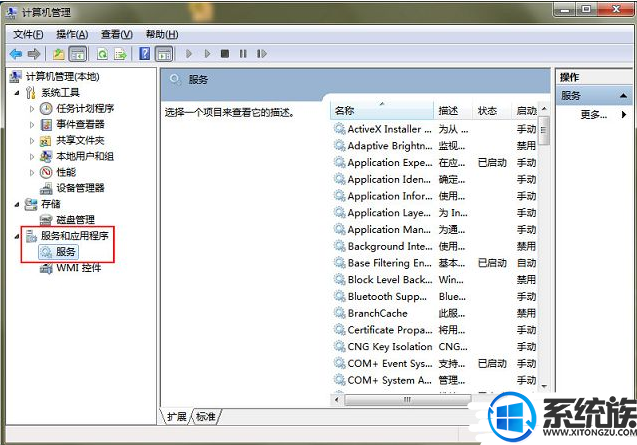Viewport: 637px width, 445px height.
Task: Click the Stop service square icon
Action: point(225,54)
